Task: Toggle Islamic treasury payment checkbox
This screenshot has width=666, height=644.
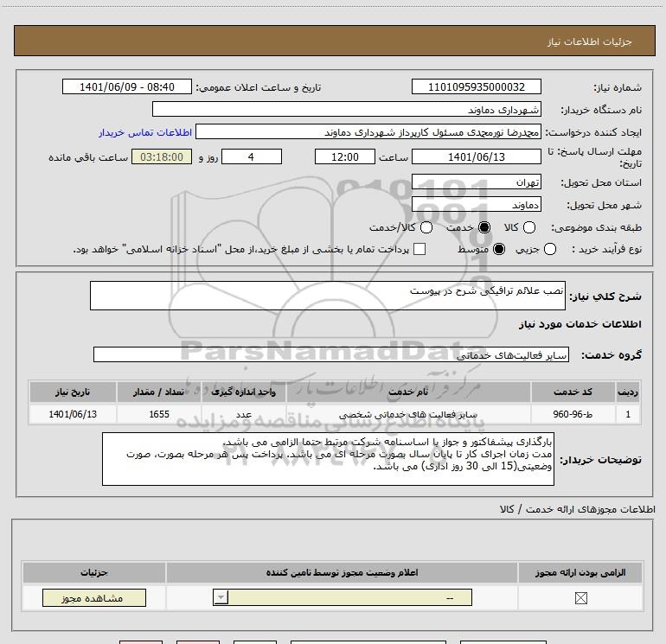Action: point(419,249)
